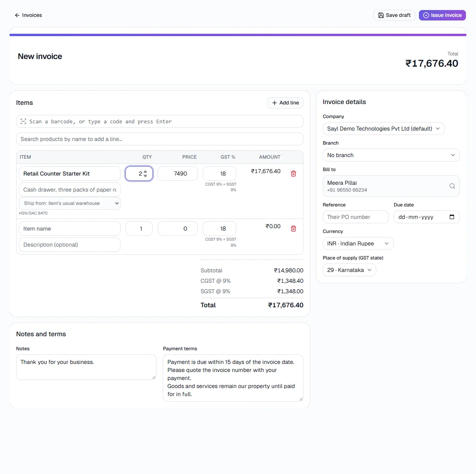Click the search icon in Bill to
The width and height of the screenshot is (476, 474).
tap(452, 186)
